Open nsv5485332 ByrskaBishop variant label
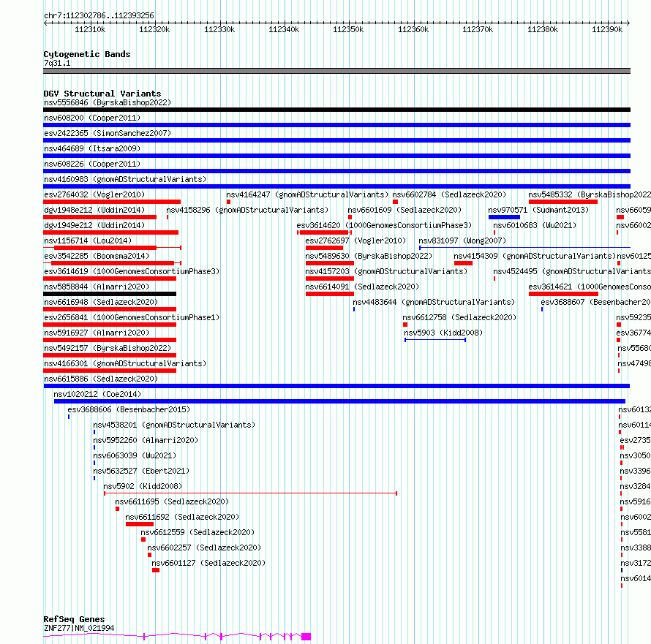Image resolution: width=651 pixels, height=644 pixels. 589,194
